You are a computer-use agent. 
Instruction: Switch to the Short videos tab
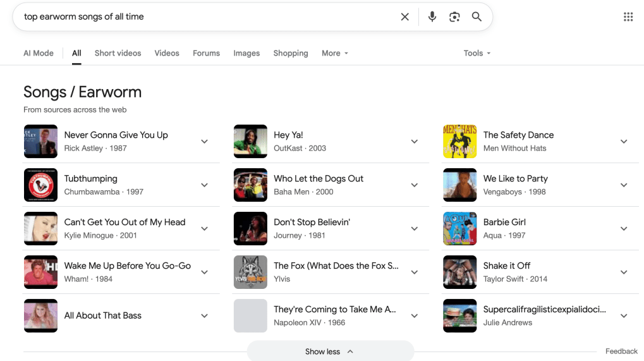[x=118, y=53]
